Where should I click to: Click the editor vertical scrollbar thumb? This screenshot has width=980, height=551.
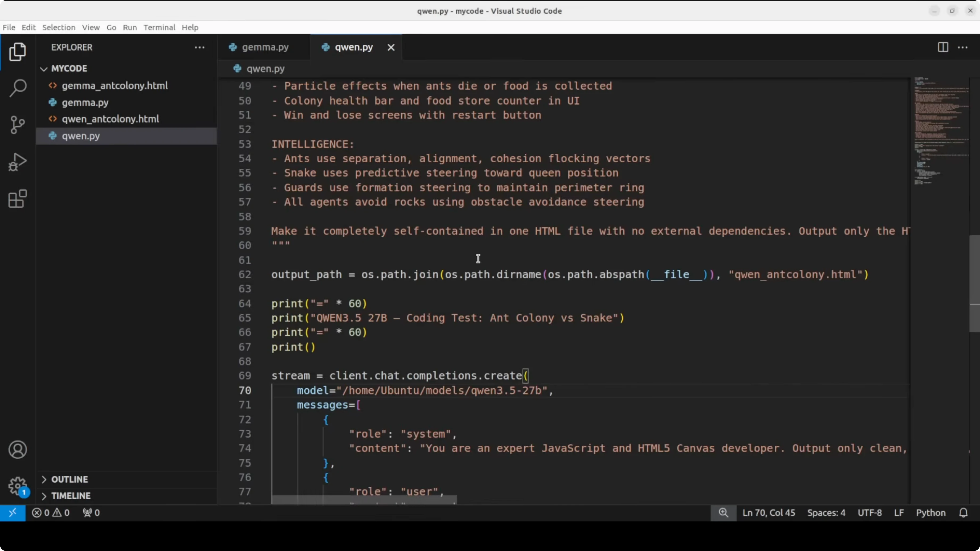(x=974, y=283)
